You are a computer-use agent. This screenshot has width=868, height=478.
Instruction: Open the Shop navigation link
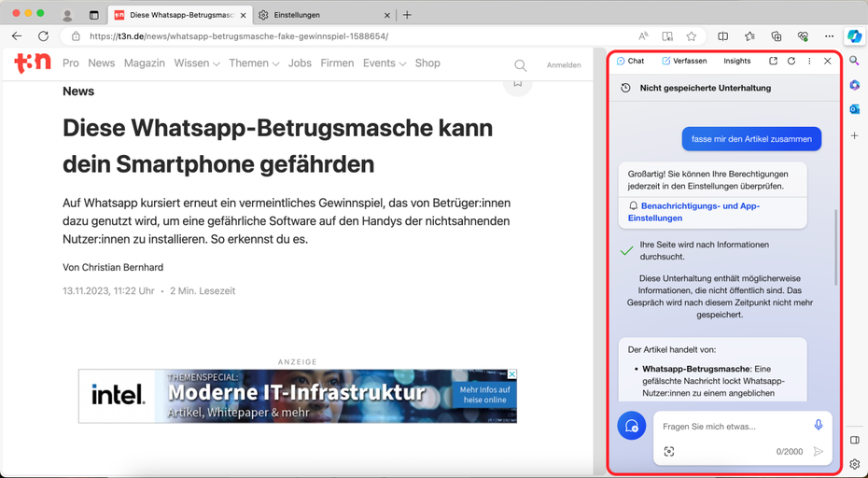[427, 63]
